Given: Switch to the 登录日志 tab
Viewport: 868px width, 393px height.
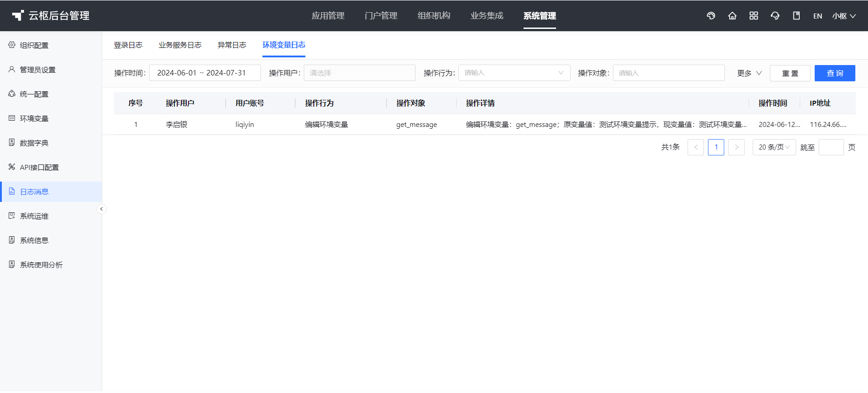Looking at the screenshot, I should 128,45.
